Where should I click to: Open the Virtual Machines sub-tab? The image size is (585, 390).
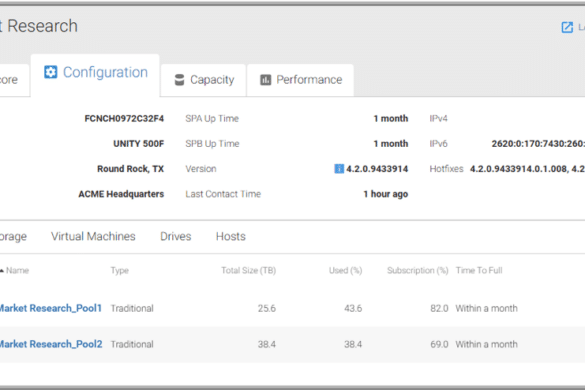click(x=93, y=236)
